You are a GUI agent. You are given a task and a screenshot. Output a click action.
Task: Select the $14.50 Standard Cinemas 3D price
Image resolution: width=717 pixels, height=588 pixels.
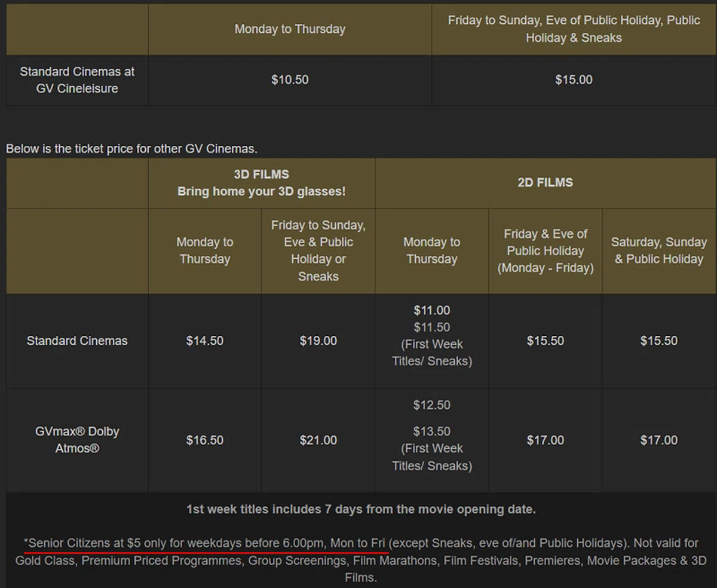point(204,341)
